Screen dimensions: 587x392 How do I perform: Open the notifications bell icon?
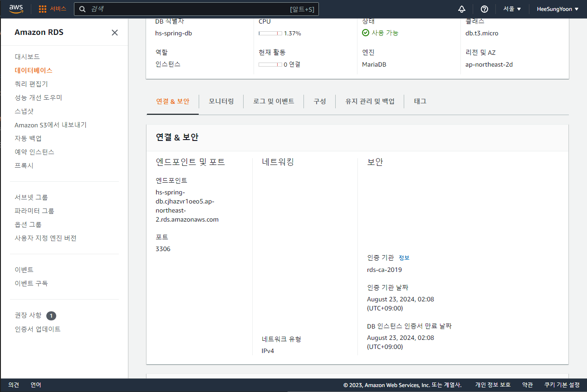tap(462, 9)
